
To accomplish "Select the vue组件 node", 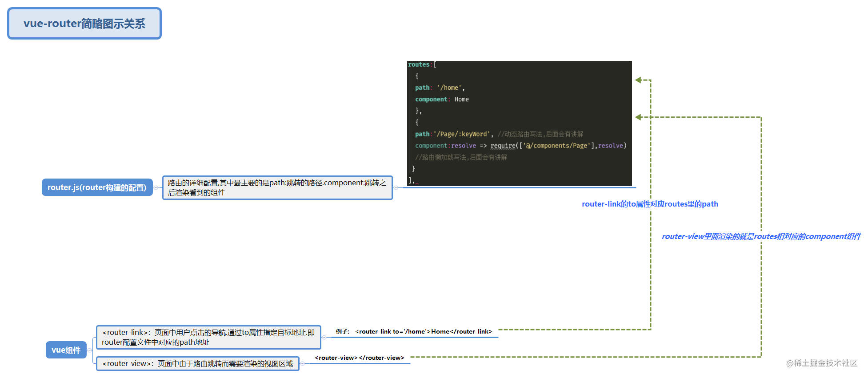I will coord(66,350).
